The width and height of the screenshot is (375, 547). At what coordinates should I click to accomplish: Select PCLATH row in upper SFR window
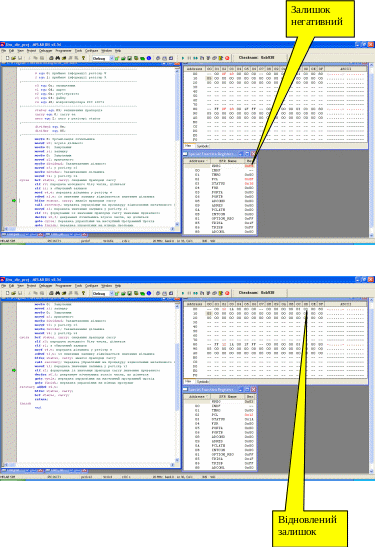coord(219,210)
